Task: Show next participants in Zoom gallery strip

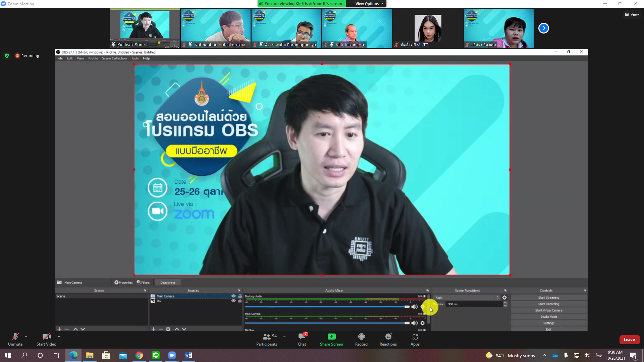Action: pyautogui.click(x=544, y=28)
